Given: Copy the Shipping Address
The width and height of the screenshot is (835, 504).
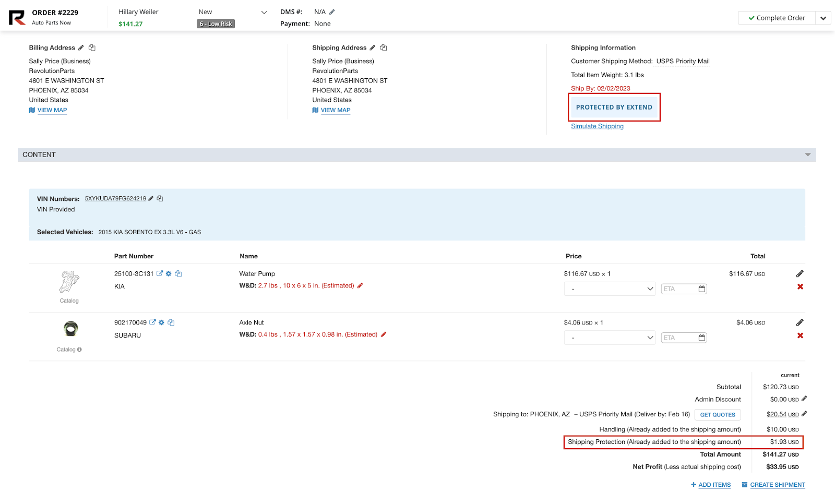Looking at the screenshot, I should coord(384,47).
